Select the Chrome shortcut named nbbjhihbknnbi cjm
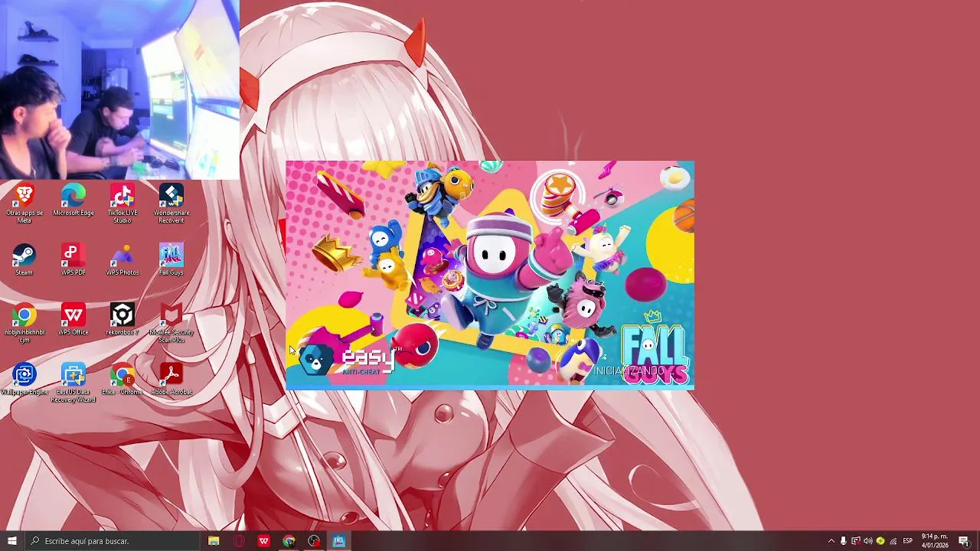Viewport: 980px width, 551px height. (24, 323)
